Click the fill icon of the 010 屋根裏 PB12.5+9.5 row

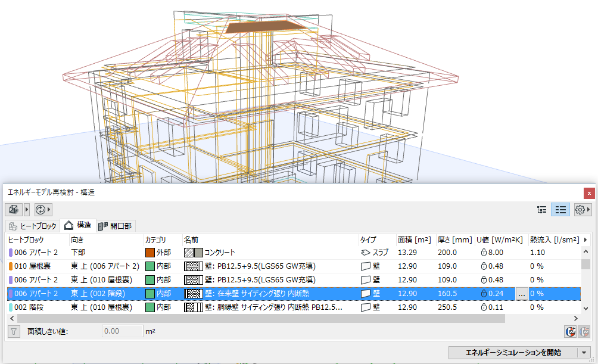(194, 266)
